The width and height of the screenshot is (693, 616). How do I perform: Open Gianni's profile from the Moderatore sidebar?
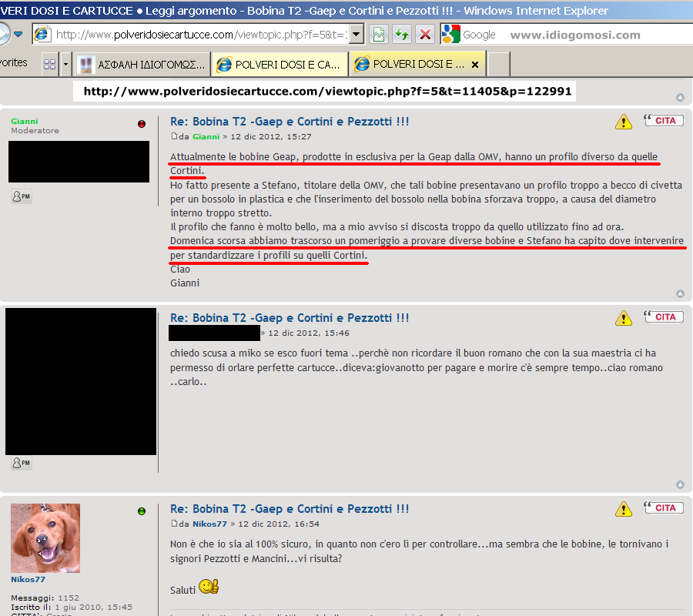25,121
